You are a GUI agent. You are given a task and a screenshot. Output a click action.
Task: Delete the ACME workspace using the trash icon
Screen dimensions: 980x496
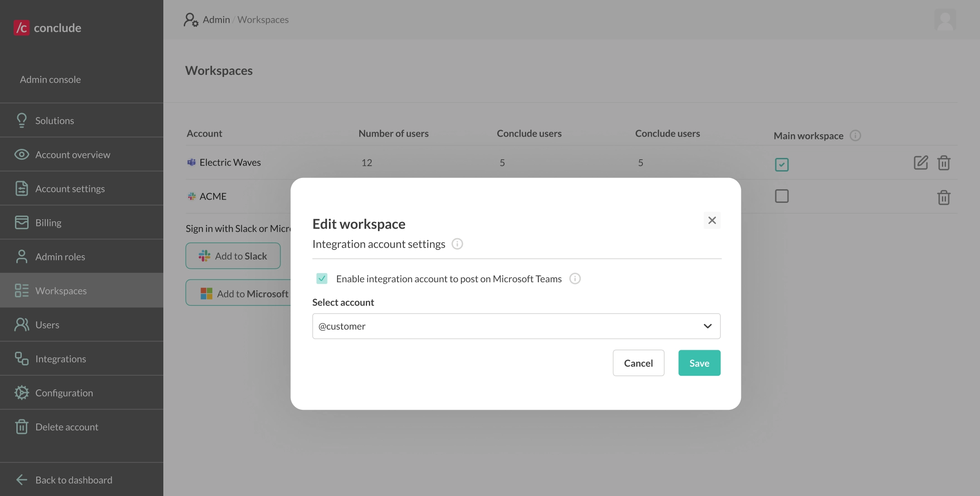pos(944,197)
